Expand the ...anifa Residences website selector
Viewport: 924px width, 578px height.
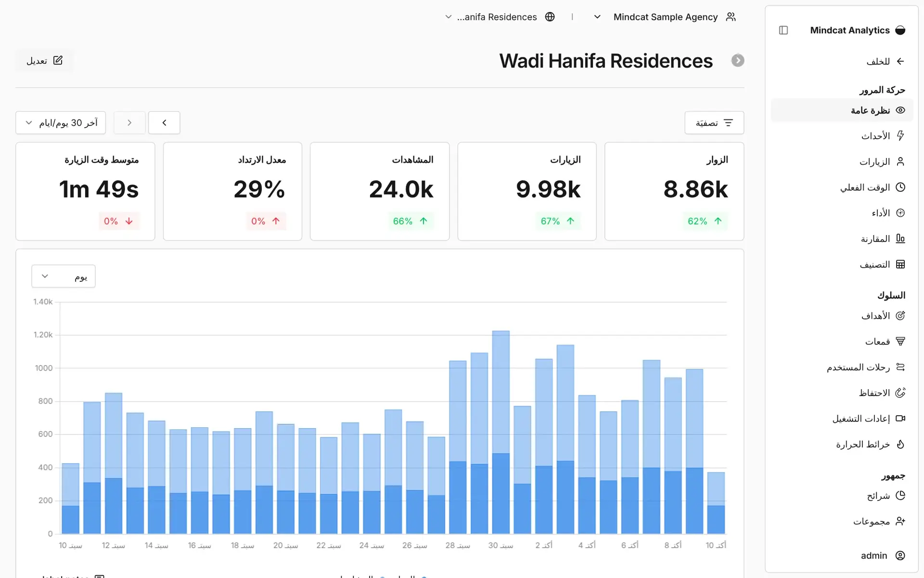(x=500, y=17)
